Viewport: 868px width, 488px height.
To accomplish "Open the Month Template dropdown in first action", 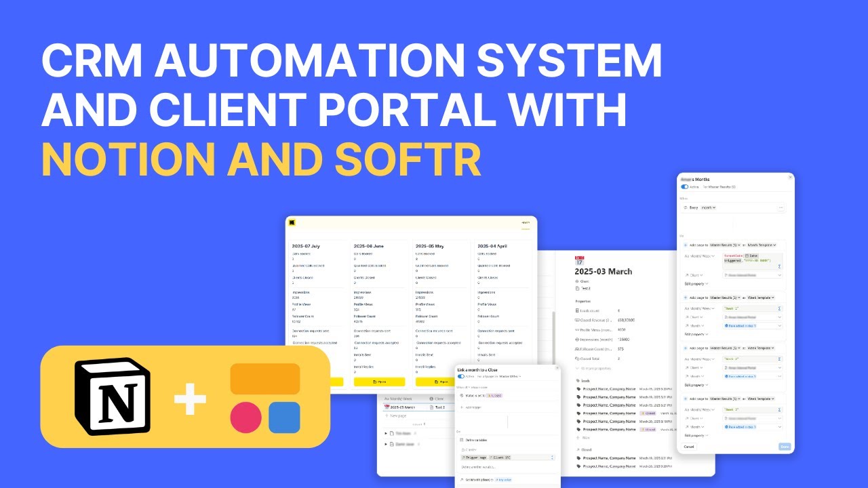I will [x=762, y=245].
